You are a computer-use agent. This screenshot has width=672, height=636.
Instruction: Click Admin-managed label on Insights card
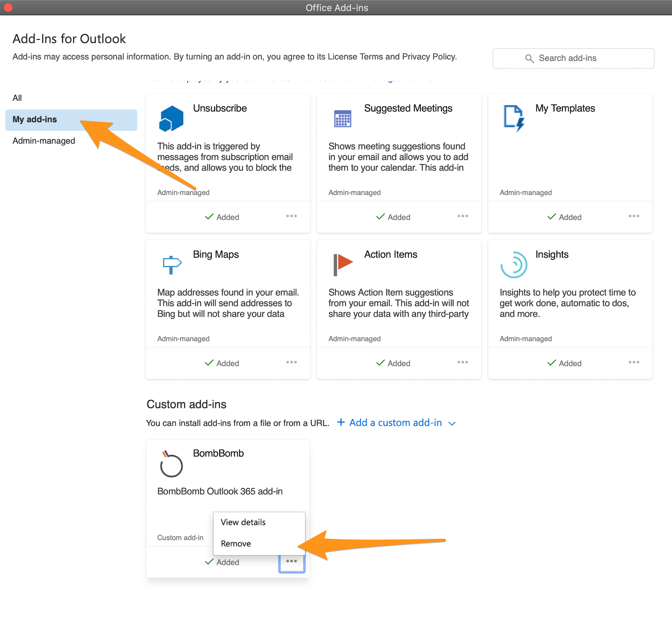point(526,339)
